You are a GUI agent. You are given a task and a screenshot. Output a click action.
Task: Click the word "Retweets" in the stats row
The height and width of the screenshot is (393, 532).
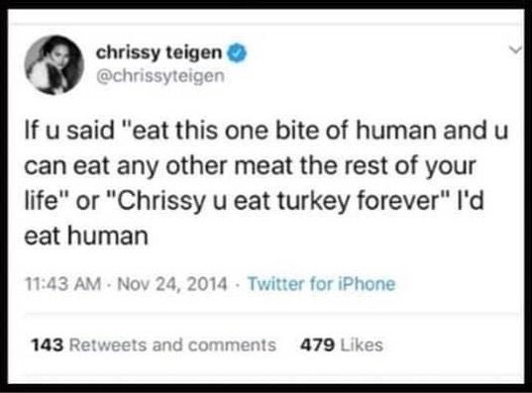[x=108, y=344]
